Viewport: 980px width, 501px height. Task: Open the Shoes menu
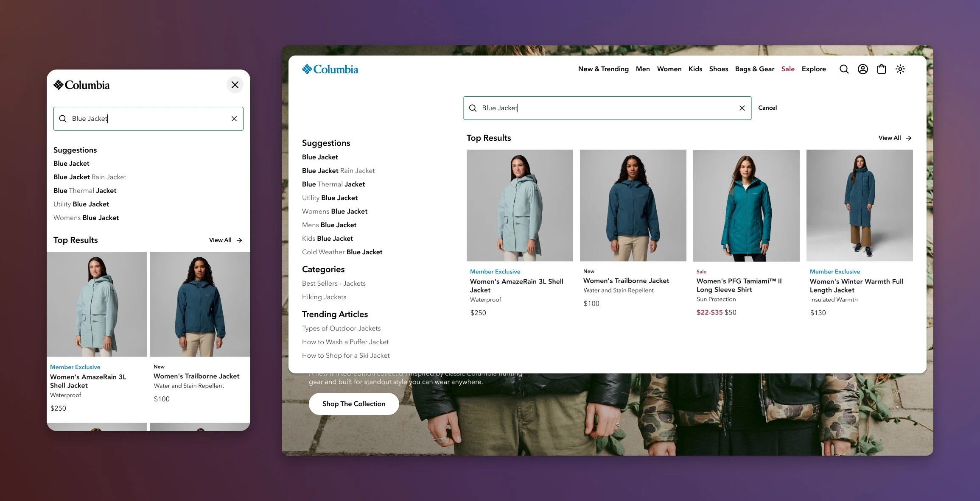click(x=718, y=69)
